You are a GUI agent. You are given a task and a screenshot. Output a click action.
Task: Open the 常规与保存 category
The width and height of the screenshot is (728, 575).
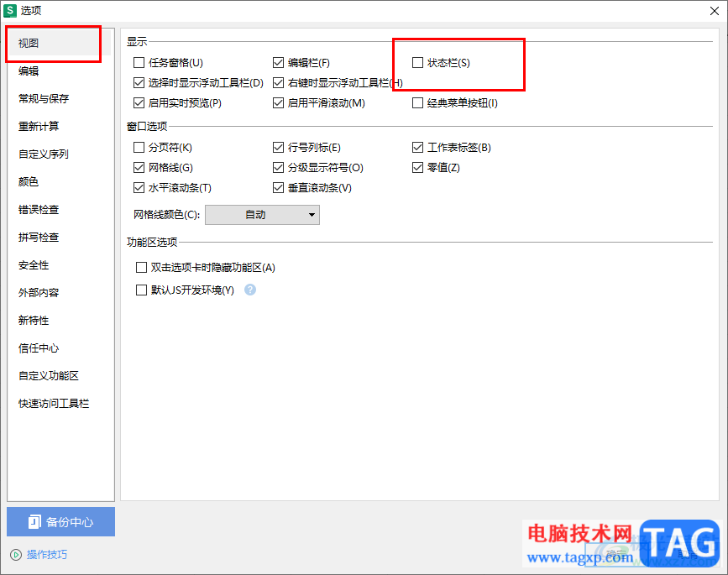coord(59,98)
